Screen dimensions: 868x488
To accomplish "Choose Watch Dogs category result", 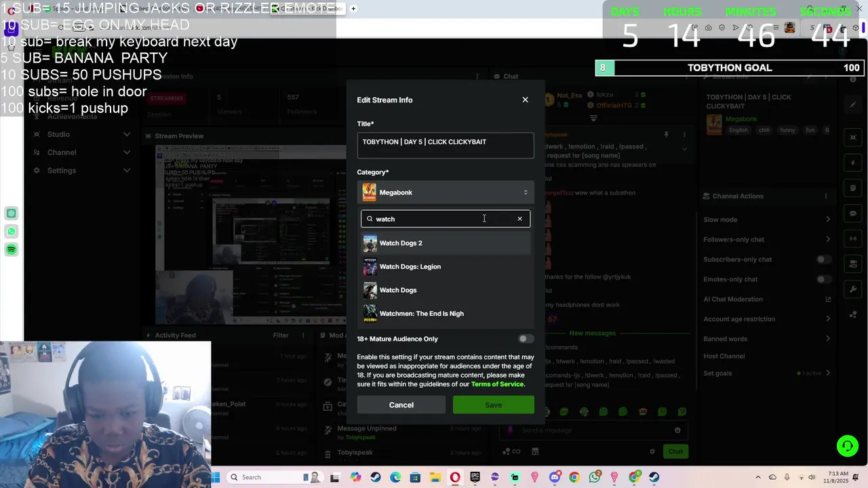I will (446, 290).
